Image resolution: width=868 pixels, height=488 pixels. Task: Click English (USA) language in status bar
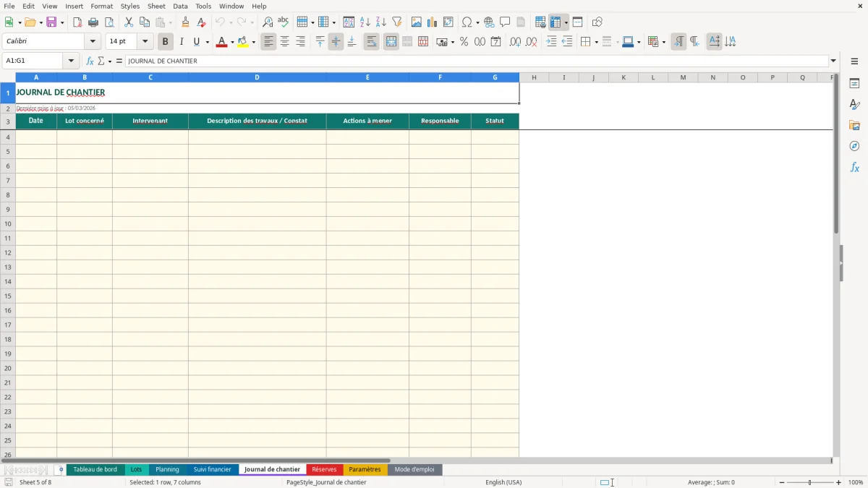pos(503,482)
